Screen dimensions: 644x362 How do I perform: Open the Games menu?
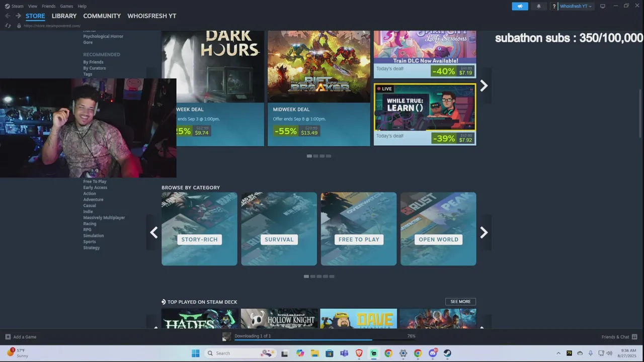pos(66,6)
